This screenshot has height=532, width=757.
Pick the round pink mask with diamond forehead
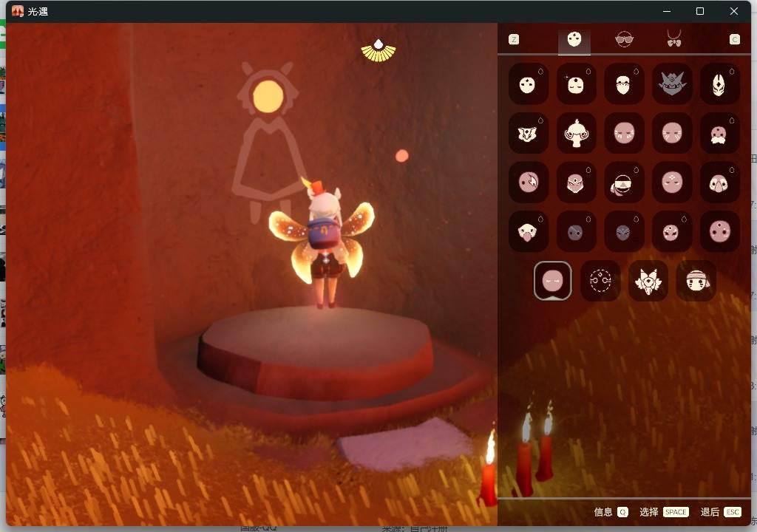click(x=719, y=232)
